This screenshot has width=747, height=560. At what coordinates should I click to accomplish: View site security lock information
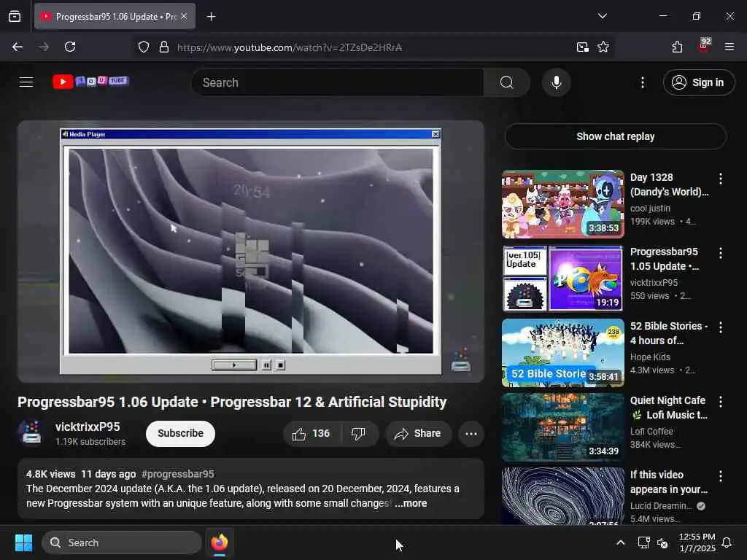pos(164,47)
